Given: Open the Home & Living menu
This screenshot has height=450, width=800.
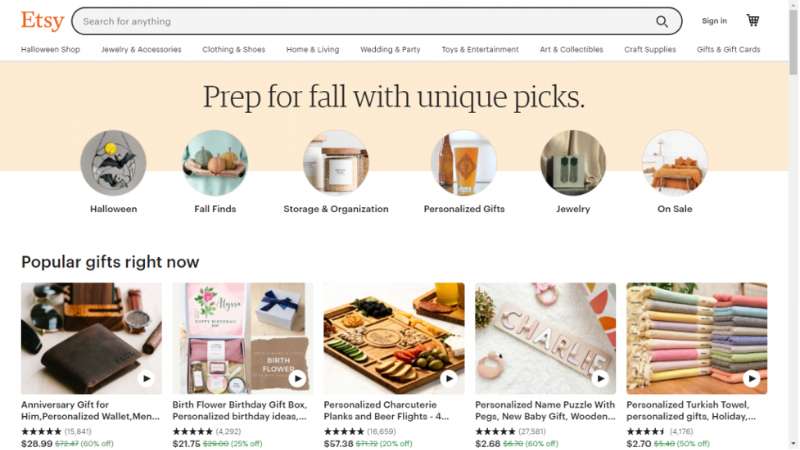Looking at the screenshot, I should 312,49.
